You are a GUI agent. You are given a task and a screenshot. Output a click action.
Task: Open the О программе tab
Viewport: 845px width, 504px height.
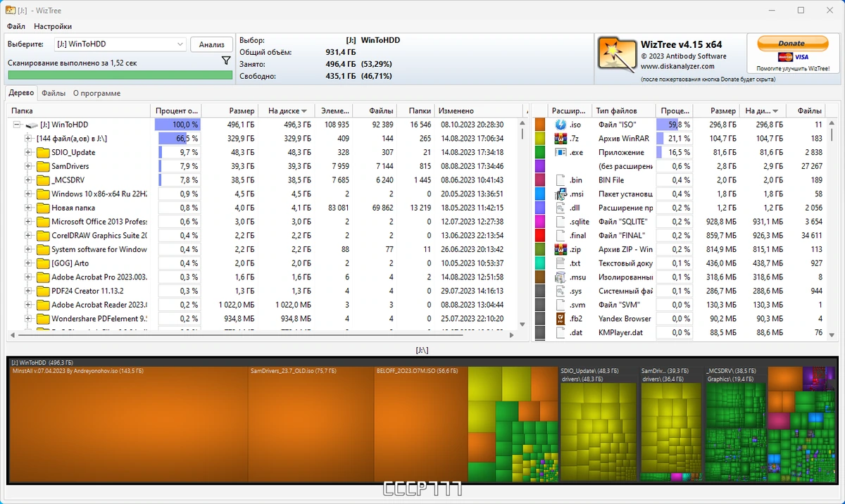[96, 93]
